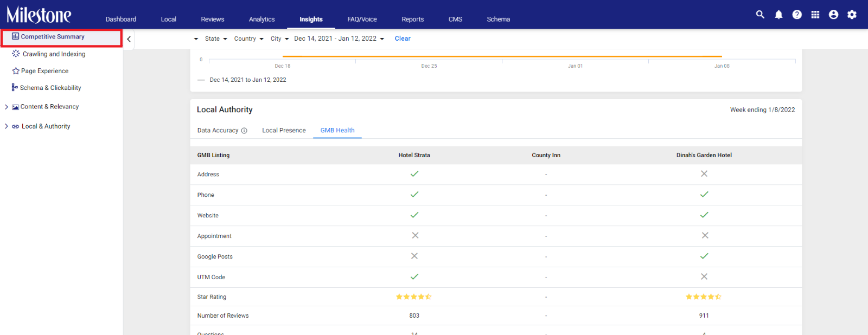Click the Schema & Clickability icon

tap(15, 87)
